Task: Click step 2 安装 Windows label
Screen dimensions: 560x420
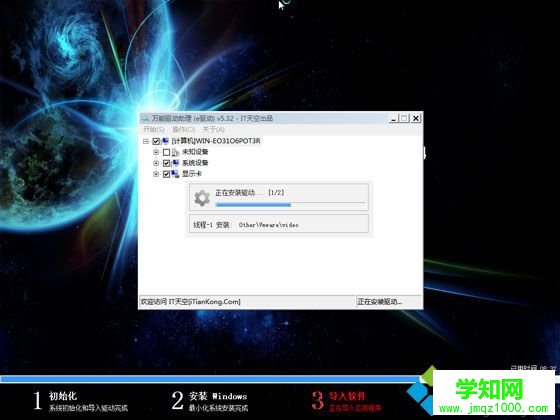Action: (x=218, y=396)
